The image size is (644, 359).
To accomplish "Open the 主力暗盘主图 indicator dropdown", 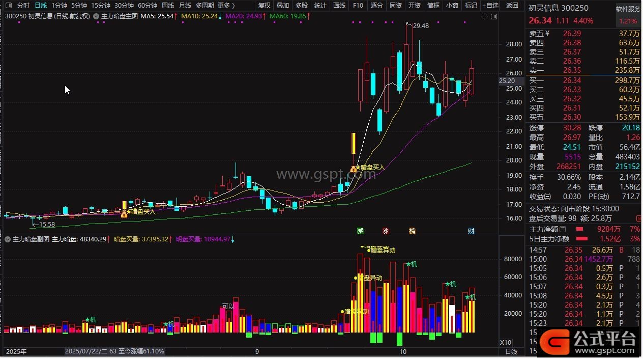I will click(97, 16).
